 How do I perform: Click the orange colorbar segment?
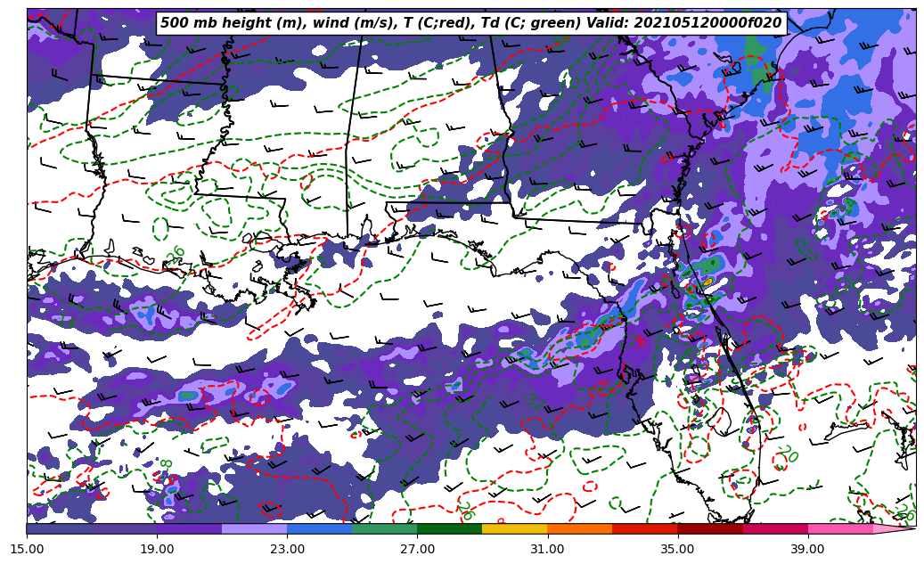[x=580, y=528]
